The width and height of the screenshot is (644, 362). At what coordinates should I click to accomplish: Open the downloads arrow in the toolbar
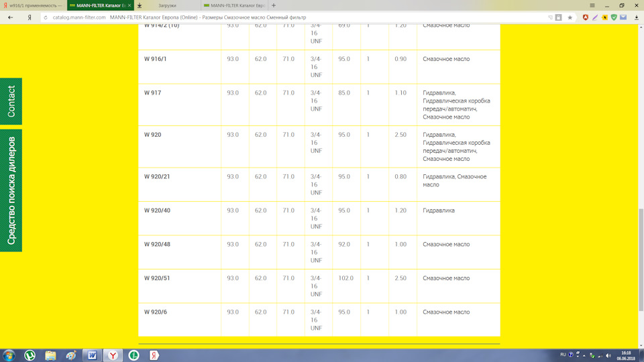pos(637,17)
